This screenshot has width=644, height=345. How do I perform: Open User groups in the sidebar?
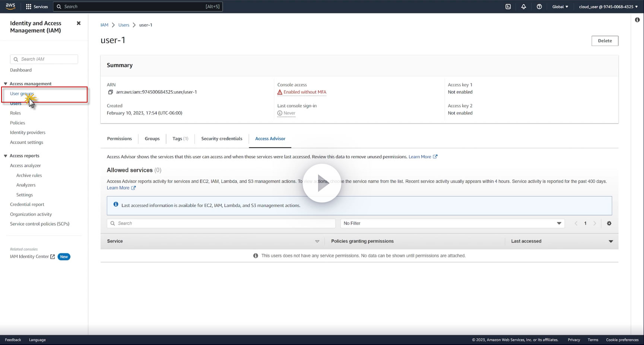point(22,94)
